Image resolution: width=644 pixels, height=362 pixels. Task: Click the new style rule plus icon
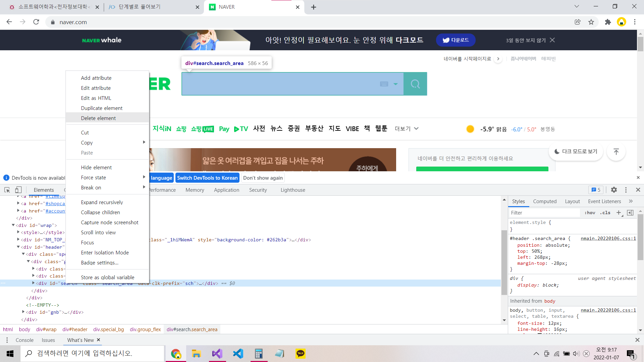(x=619, y=213)
